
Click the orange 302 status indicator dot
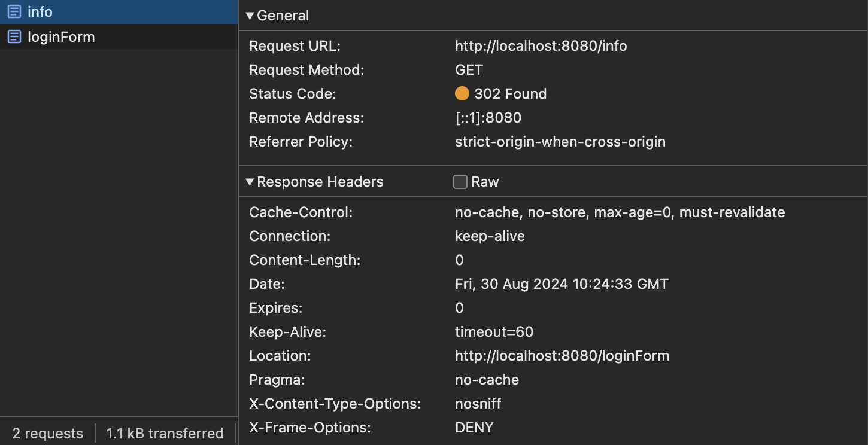point(462,94)
